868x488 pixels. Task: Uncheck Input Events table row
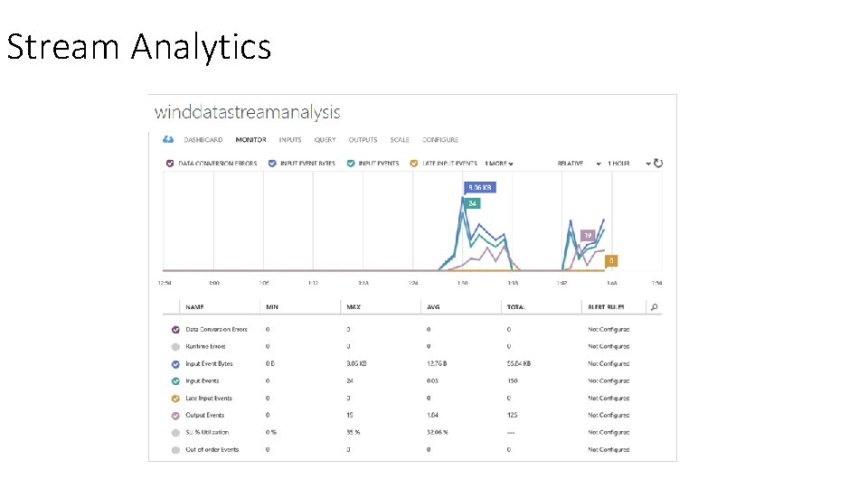tap(175, 381)
